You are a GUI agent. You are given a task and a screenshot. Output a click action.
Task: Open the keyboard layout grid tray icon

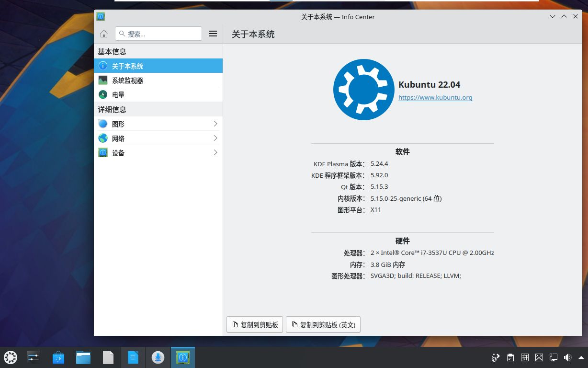click(x=525, y=357)
